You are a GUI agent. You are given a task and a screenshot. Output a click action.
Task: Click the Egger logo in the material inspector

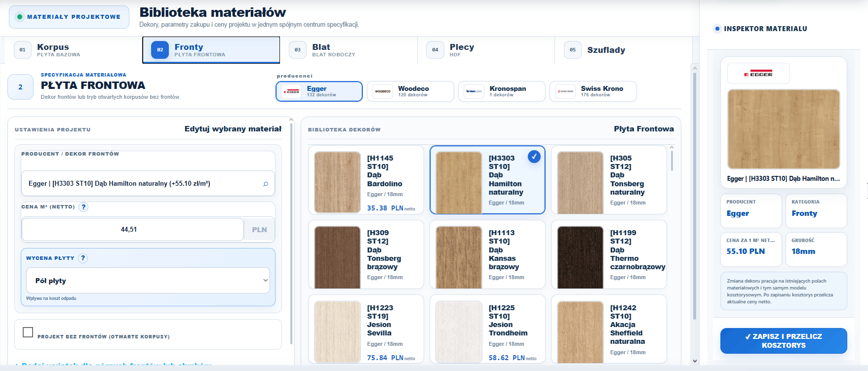click(758, 74)
